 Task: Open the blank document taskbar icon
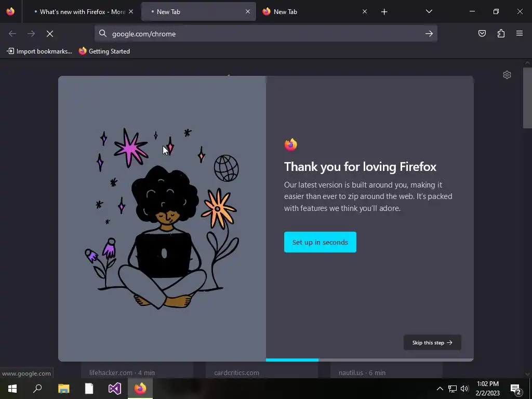89,389
